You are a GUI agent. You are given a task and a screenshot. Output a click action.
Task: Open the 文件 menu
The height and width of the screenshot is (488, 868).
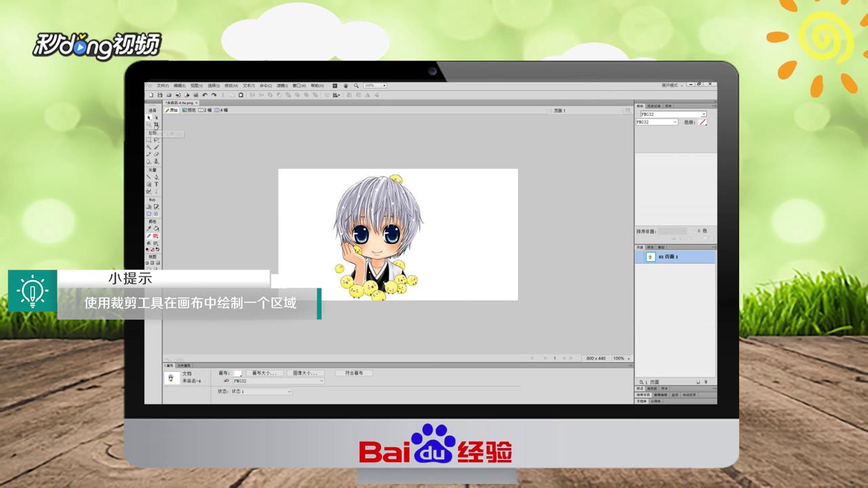pyautogui.click(x=163, y=86)
